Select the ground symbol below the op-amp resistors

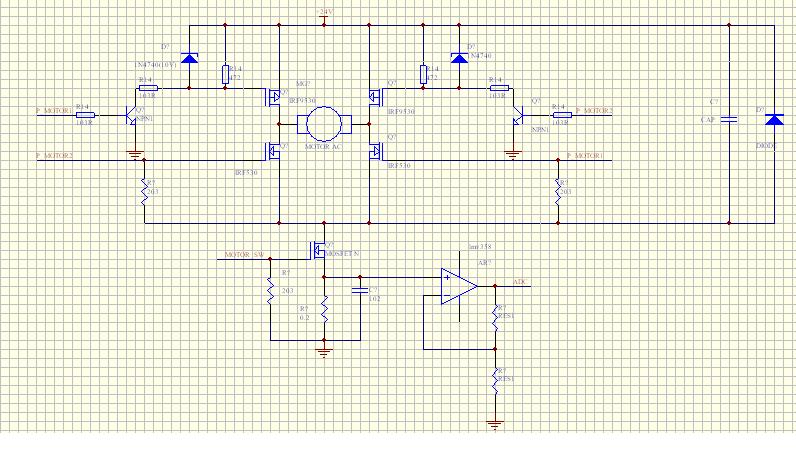(x=494, y=423)
